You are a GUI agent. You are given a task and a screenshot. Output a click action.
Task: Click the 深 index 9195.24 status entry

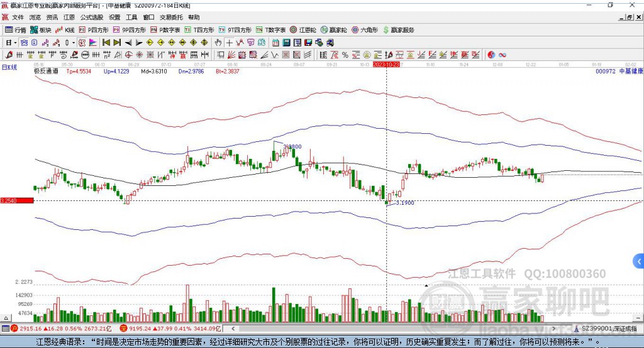[x=170, y=329]
